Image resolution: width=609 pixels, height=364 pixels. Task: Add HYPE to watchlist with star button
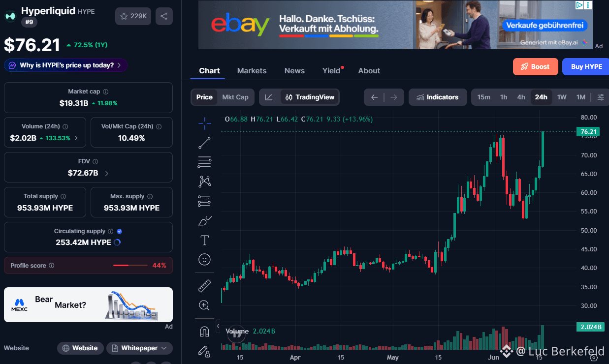133,16
